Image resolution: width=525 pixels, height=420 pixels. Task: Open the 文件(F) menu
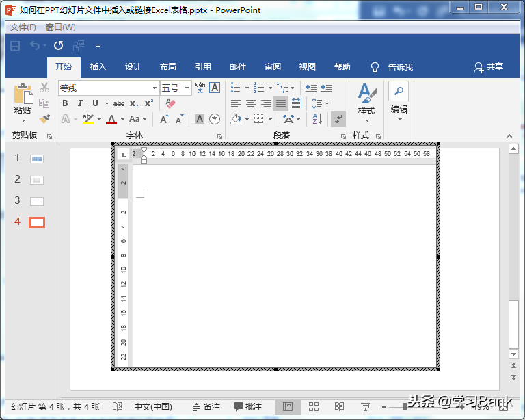tap(23, 27)
